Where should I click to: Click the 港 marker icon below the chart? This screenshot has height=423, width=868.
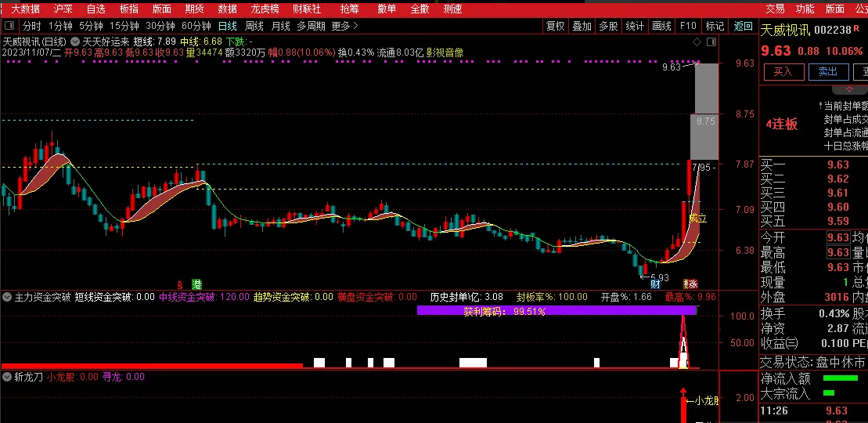[x=197, y=284]
